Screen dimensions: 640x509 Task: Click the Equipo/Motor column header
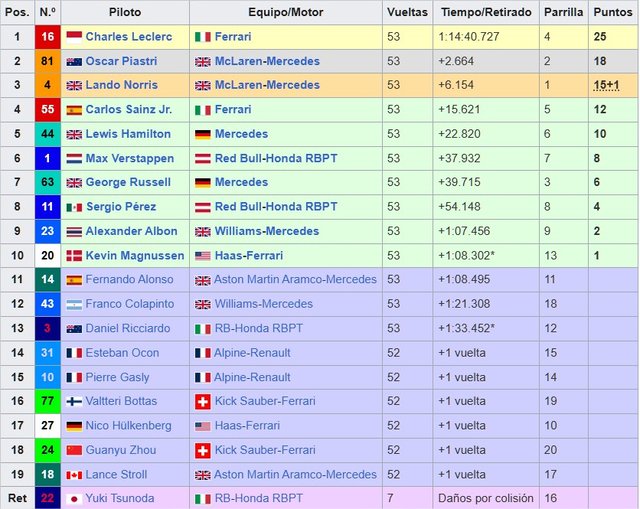tap(286, 12)
